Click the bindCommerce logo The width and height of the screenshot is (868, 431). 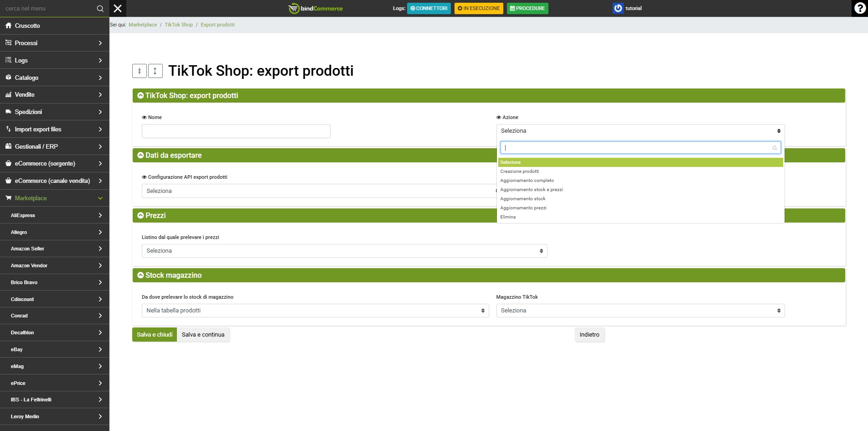[315, 8]
